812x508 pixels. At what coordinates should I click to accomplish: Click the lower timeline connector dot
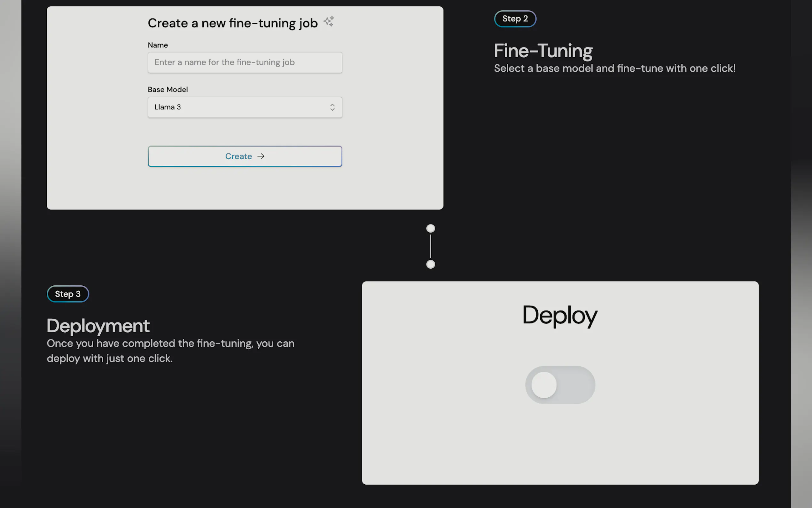430,265
